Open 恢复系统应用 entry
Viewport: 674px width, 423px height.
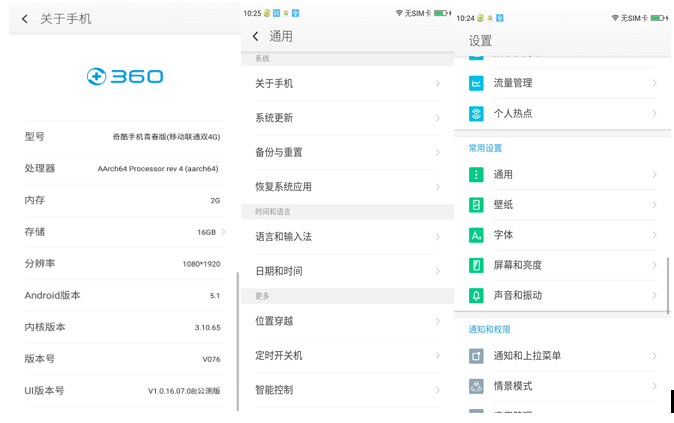tap(347, 187)
